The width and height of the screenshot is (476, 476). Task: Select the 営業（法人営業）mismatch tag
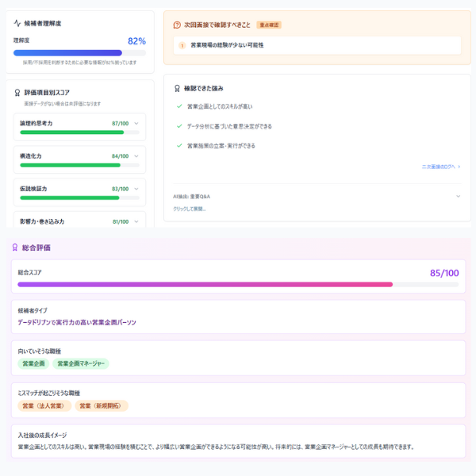44,406
